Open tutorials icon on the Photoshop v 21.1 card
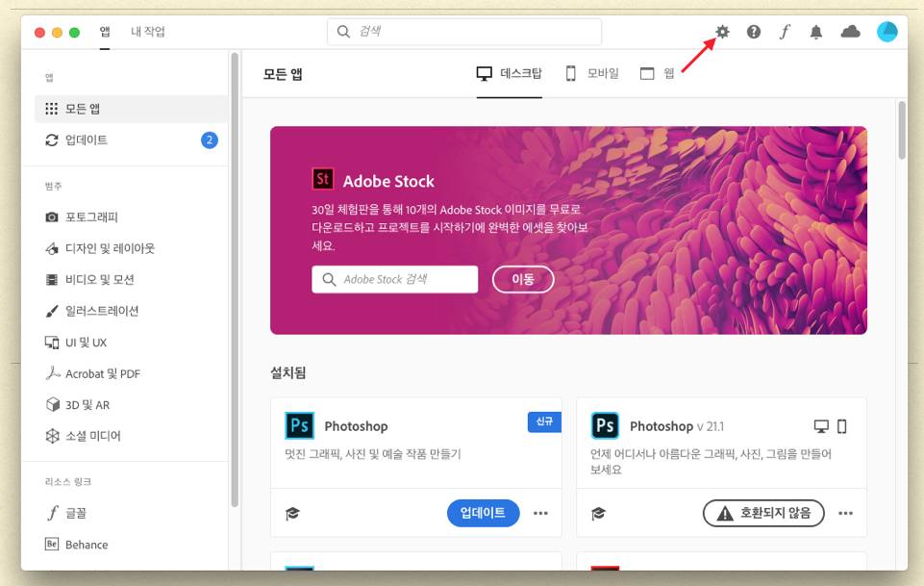This screenshot has width=924, height=586. point(598,514)
